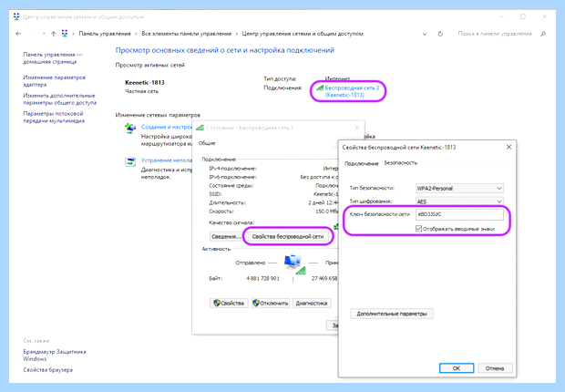Click the network security key field
The width and height of the screenshot is (565, 392).
pyautogui.click(x=459, y=214)
